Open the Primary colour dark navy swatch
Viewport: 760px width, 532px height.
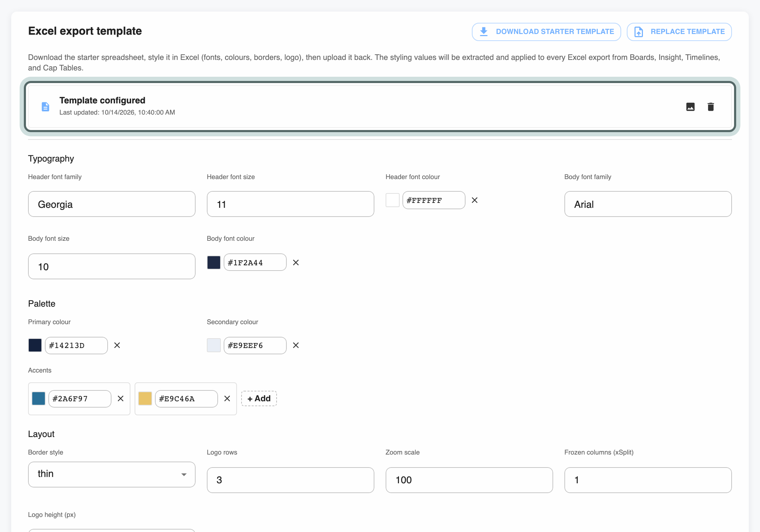click(35, 345)
